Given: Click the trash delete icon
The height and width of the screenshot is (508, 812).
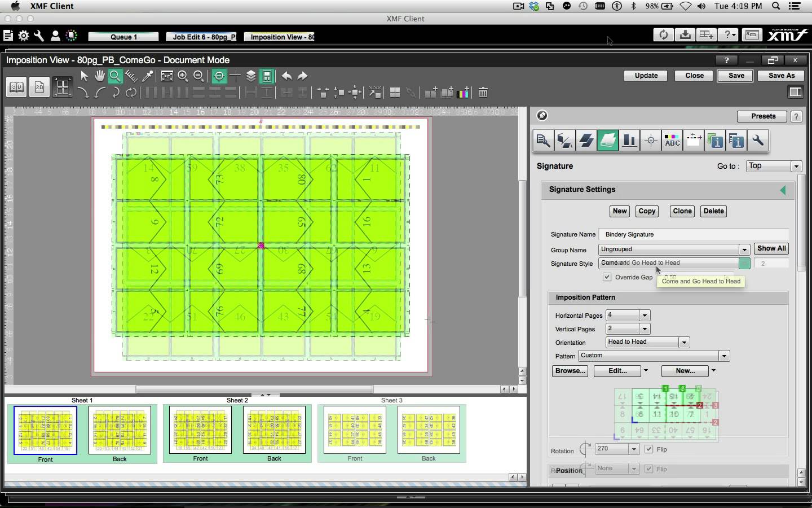Looking at the screenshot, I should pos(483,93).
